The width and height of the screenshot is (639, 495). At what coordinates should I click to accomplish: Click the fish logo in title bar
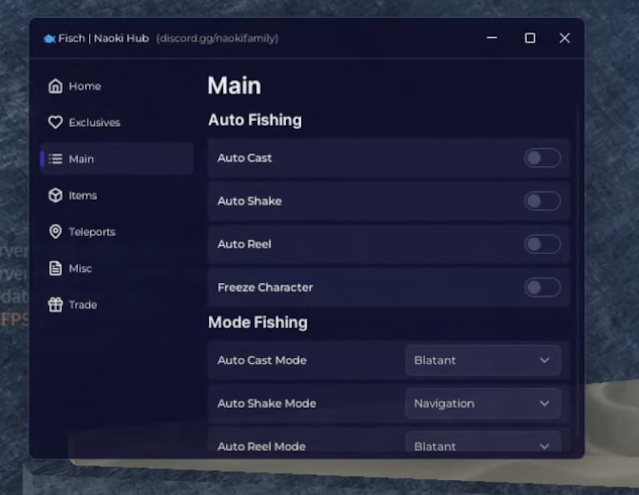point(49,39)
